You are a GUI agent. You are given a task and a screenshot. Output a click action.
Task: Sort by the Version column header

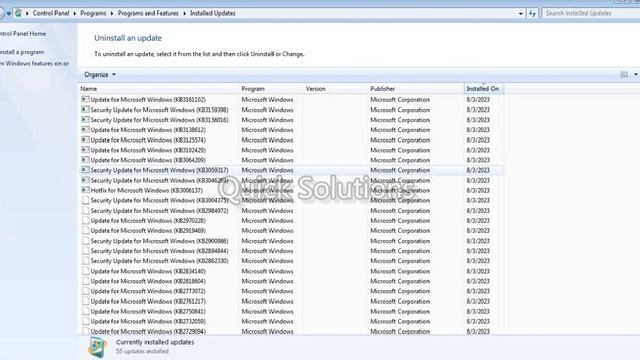[x=335, y=89]
